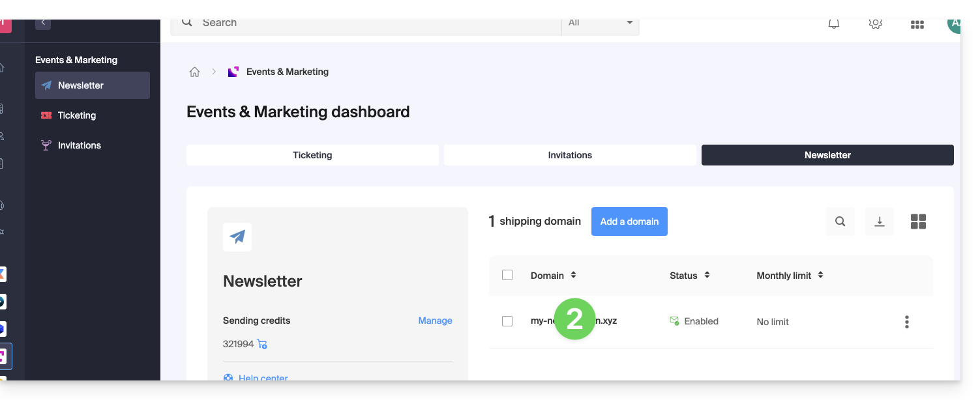Image resolution: width=980 pixels, height=400 pixels.
Task: Check the domain row checkbox
Action: [507, 321]
